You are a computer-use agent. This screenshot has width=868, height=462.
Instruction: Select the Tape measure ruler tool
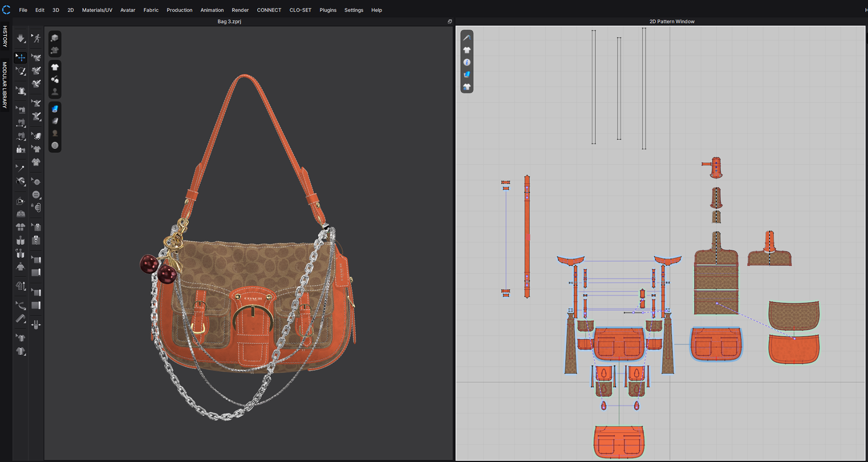[20, 319]
